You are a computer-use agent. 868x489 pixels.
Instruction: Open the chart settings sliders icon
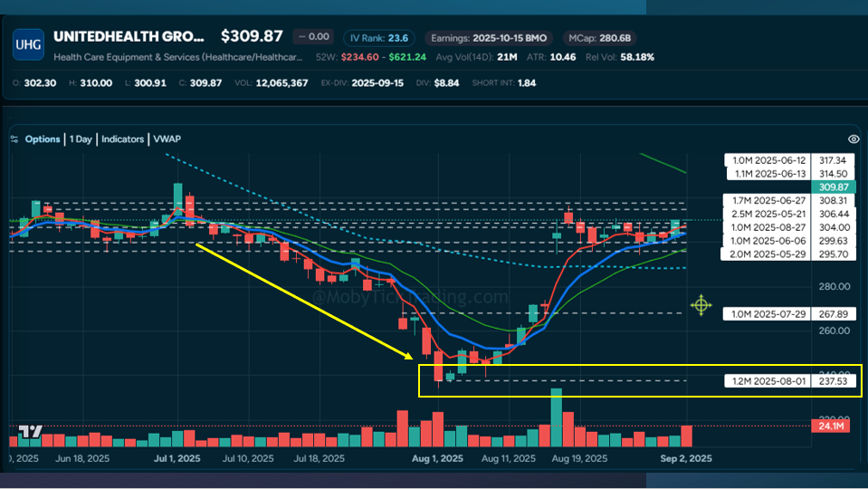[x=14, y=139]
